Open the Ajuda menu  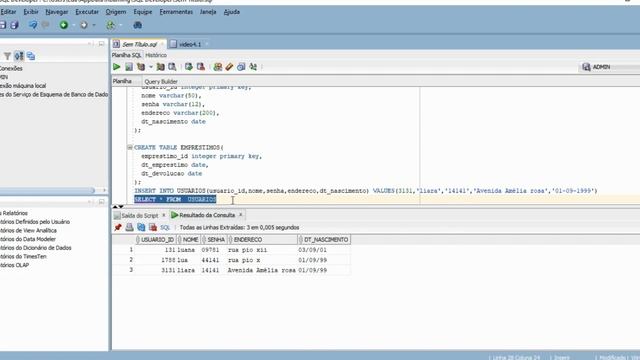click(231, 12)
